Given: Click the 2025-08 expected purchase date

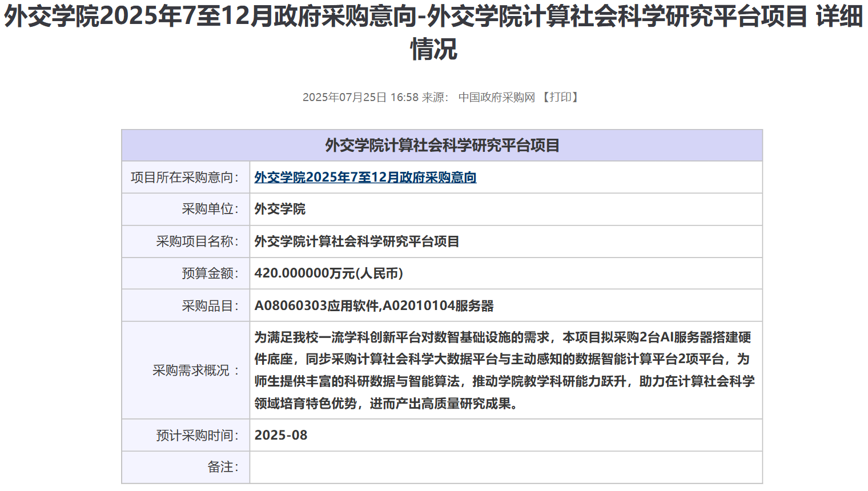Looking at the screenshot, I should [281, 436].
